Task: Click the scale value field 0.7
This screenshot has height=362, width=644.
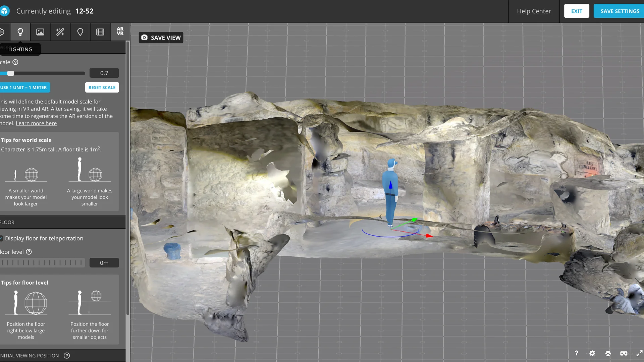Action: pyautogui.click(x=104, y=73)
